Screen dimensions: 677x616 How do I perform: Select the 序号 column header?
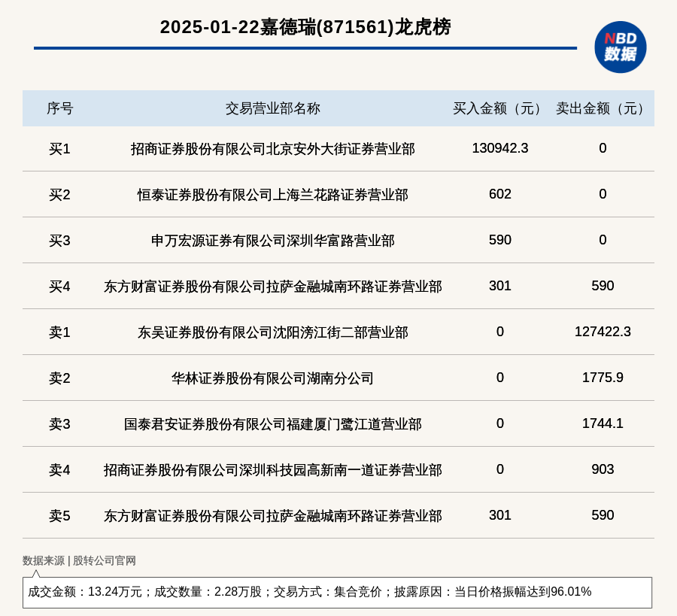pyautogui.click(x=60, y=108)
